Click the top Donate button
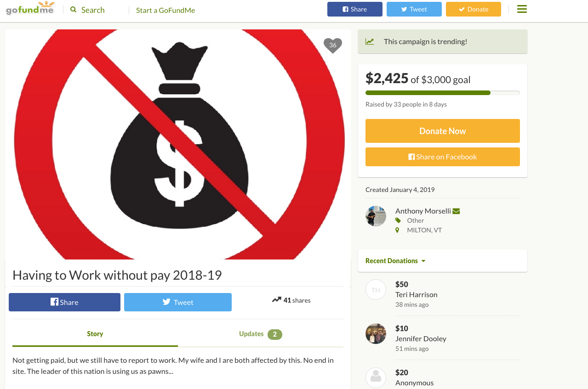The width and height of the screenshot is (588, 389). [x=473, y=9]
